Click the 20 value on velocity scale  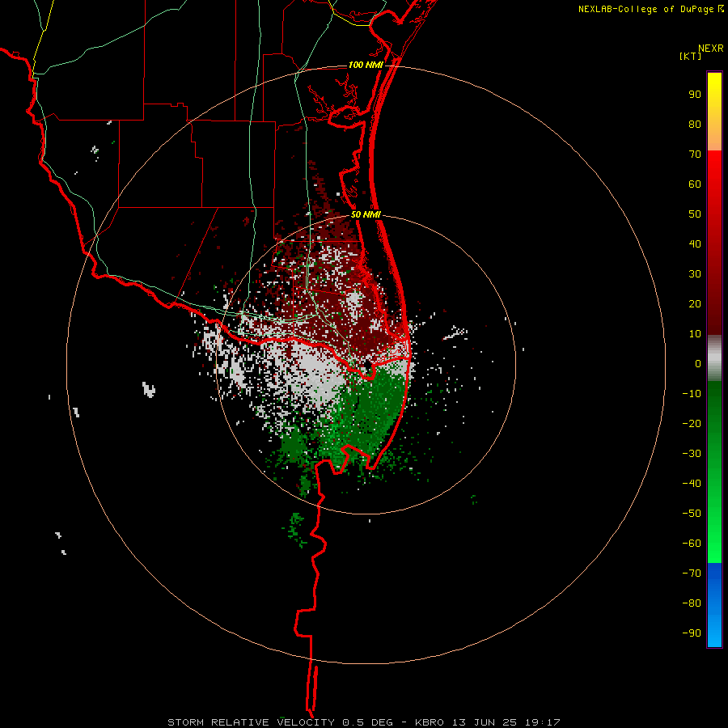click(695, 303)
